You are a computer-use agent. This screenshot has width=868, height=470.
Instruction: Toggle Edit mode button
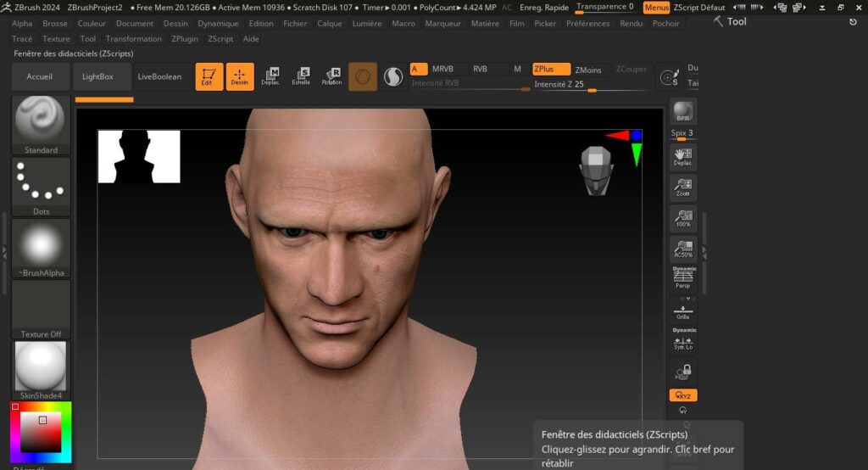coord(209,76)
